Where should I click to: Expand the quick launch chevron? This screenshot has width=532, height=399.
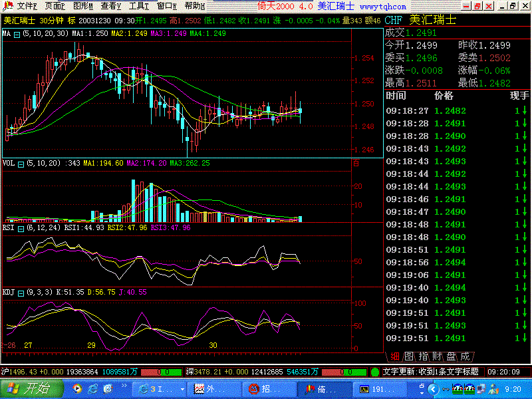click(x=124, y=386)
